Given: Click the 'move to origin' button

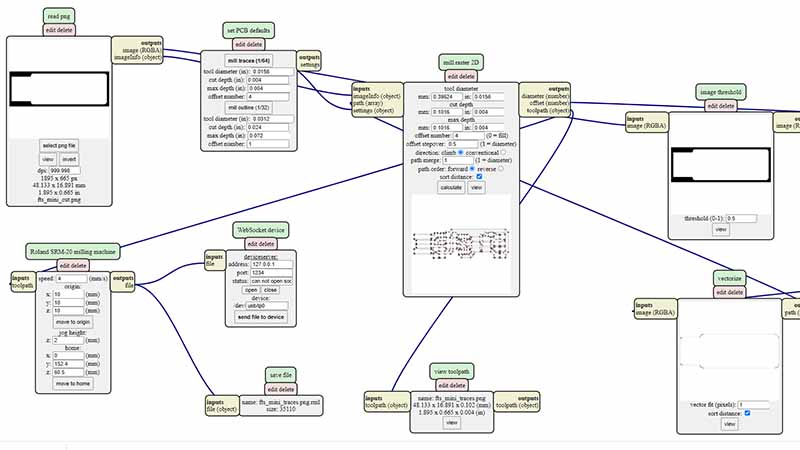Looking at the screenshot, I should [73, 322].
